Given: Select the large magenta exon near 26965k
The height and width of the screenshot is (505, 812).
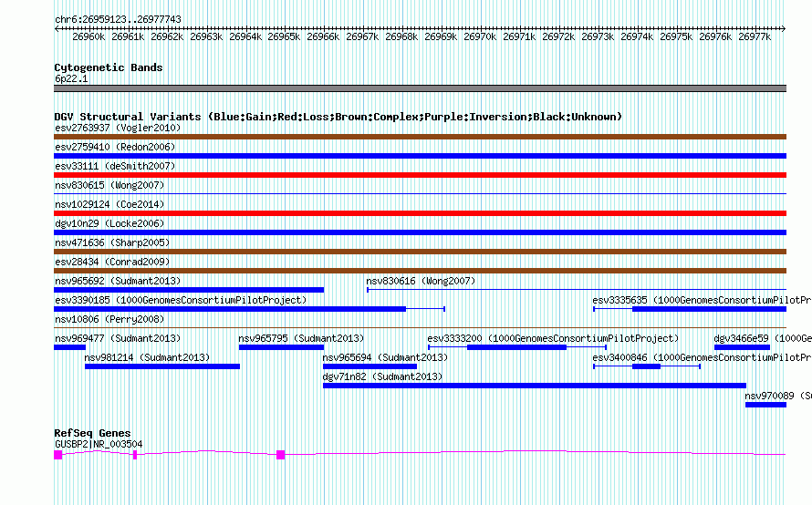Looking at the screenshot, I should [281, 455].
